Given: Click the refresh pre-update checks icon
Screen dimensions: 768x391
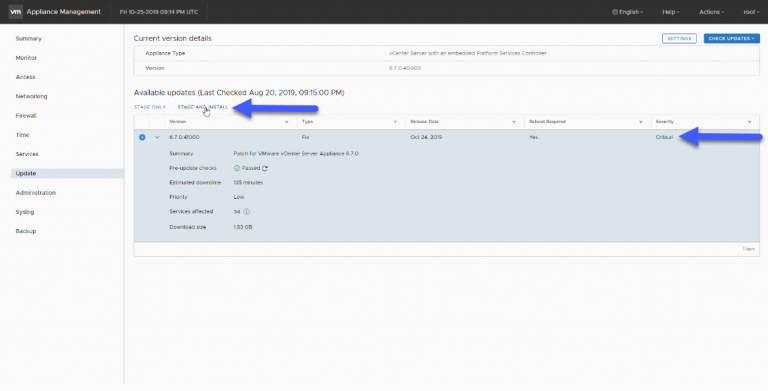Looking at the screenshot, I should 265,168.
